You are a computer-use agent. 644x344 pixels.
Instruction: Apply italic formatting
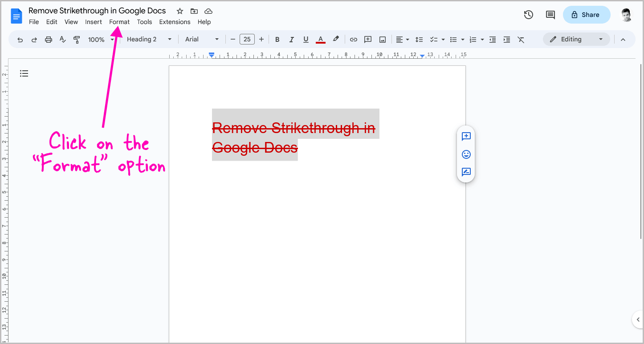[292, 39]
